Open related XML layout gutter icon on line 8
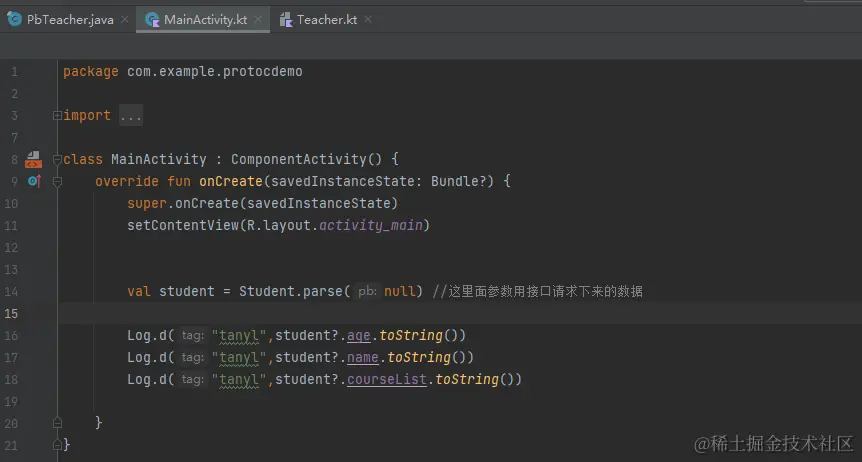This screenshot has width=862, height=462. point(34,160)
